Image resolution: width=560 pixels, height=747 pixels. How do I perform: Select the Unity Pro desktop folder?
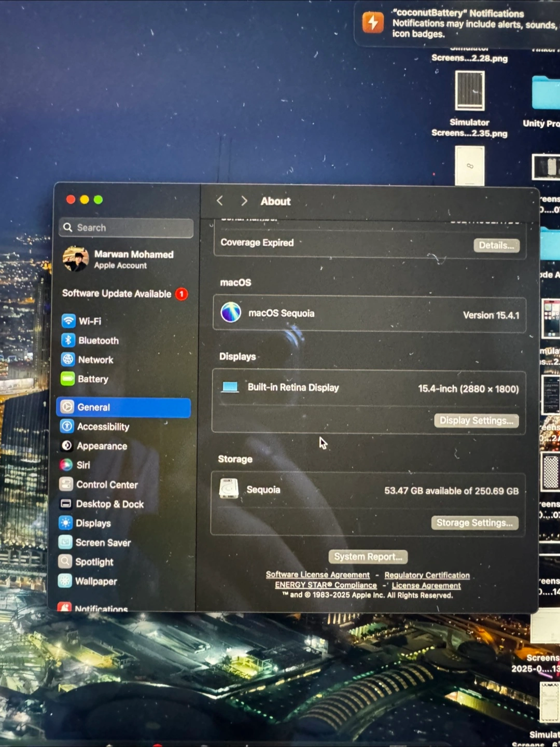pyautogui.click(x=543, y=101)
